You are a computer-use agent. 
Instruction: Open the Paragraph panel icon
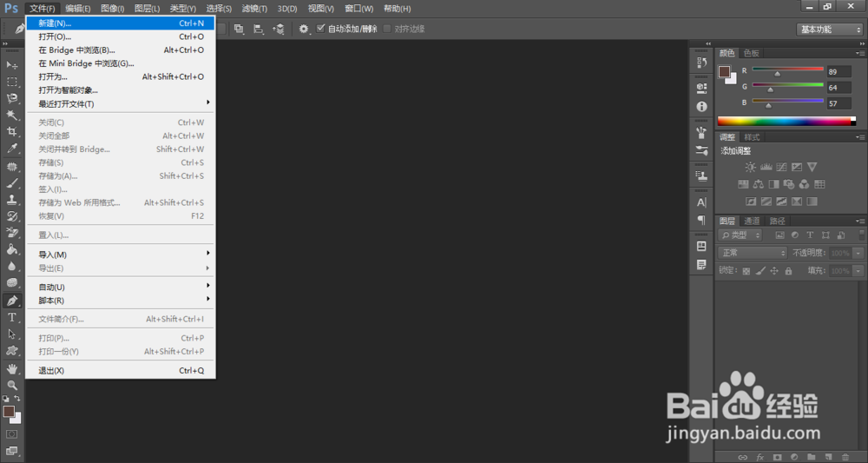click(x=701, y=220)
